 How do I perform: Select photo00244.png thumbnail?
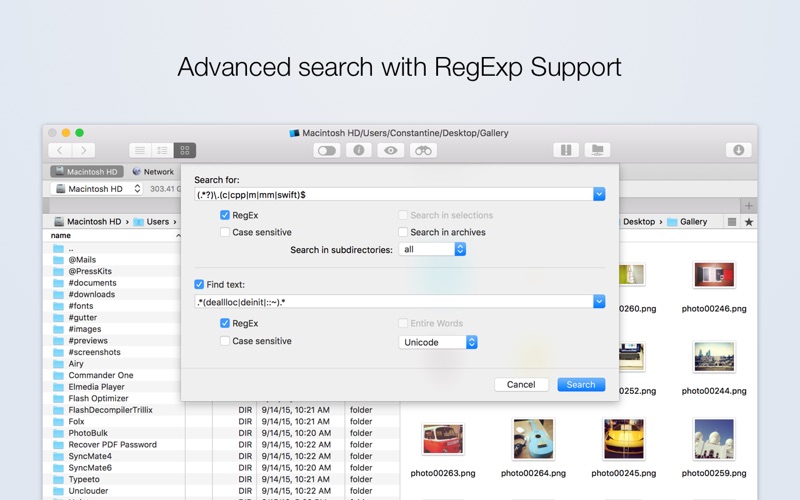[714, 357]
